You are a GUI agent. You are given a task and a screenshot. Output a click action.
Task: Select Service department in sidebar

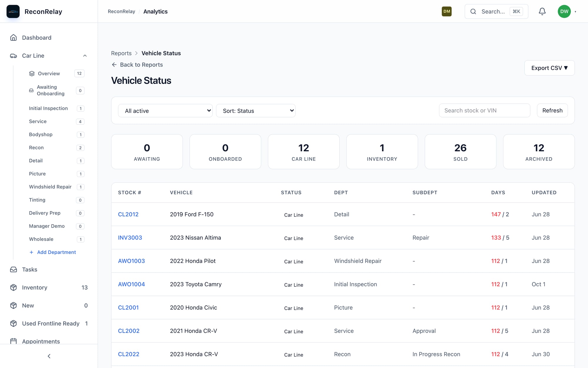coord(38,121)
